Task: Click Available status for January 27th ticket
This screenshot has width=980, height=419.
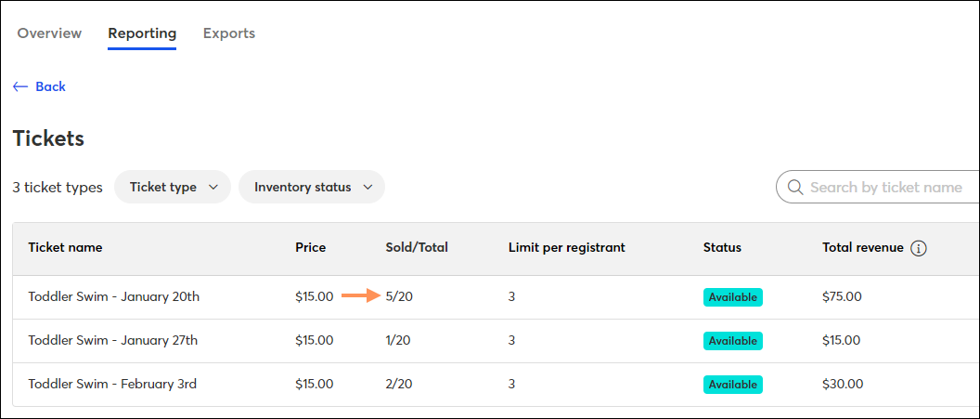Action: tap(733, 341)
